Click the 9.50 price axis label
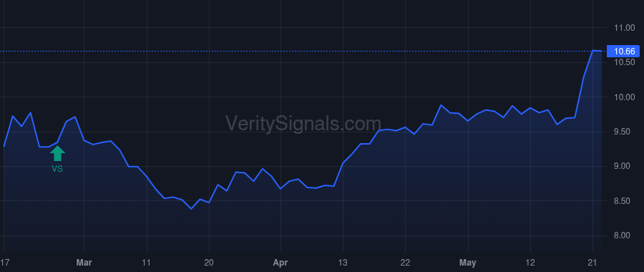The width and height of the screenshot is (644, 272). tap(624, 132)
